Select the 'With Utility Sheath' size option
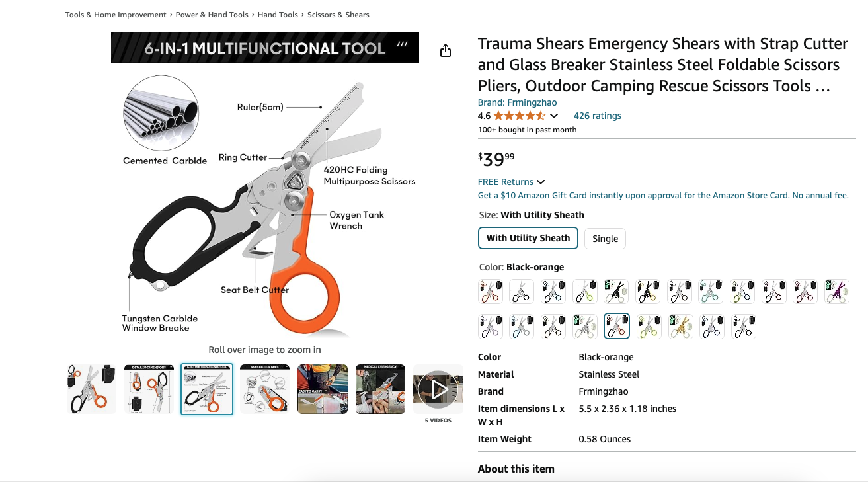This screenshot has height=482, width=868. (x=528, y=238)
